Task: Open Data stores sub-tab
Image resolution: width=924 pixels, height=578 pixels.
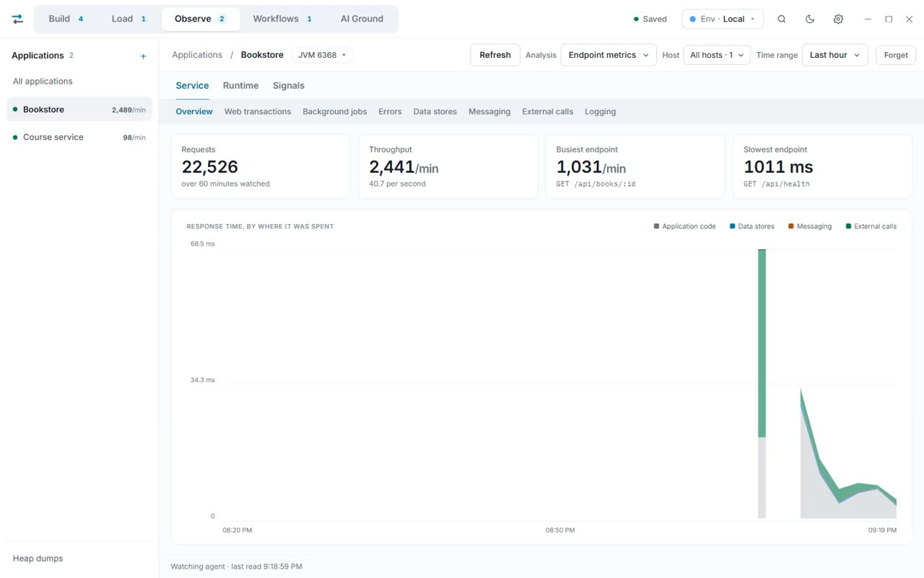Action: pos(435,111)
